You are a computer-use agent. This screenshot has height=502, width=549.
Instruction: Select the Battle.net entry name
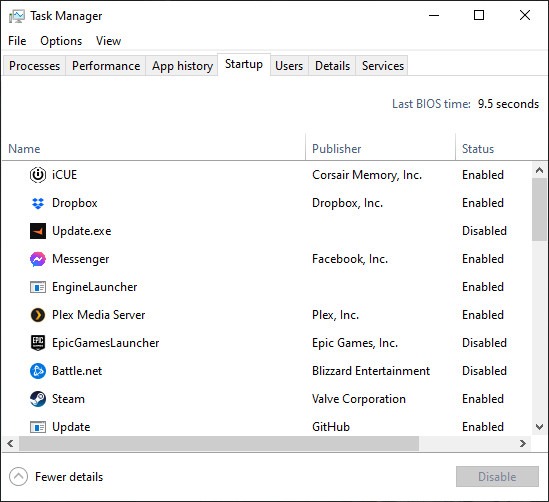77,371
